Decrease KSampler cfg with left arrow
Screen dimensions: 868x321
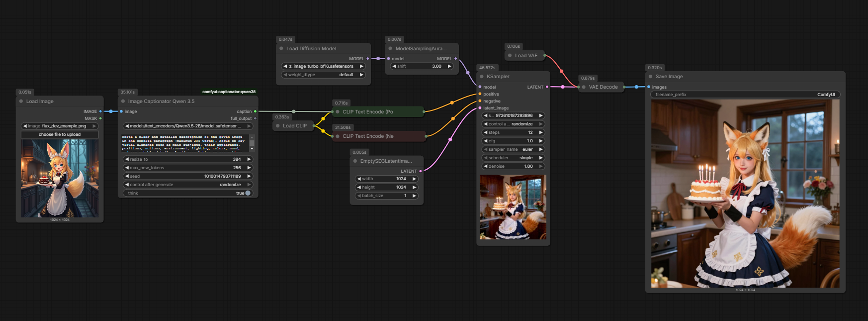(486, 141)
